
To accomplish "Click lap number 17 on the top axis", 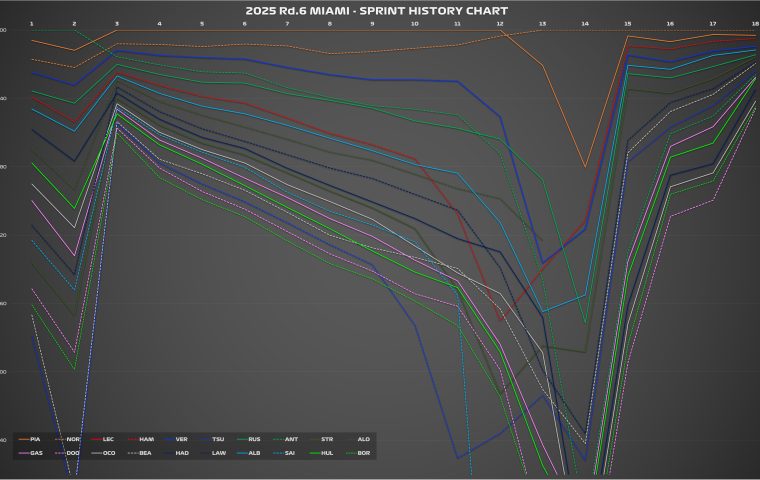I will pyautogui.click(x=713, y=24).
